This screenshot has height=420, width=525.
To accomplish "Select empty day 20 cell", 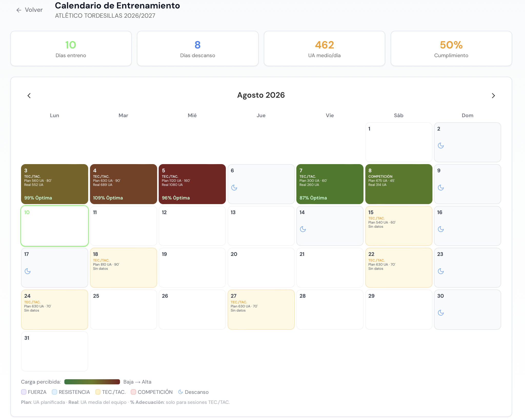I will (261, 268).
